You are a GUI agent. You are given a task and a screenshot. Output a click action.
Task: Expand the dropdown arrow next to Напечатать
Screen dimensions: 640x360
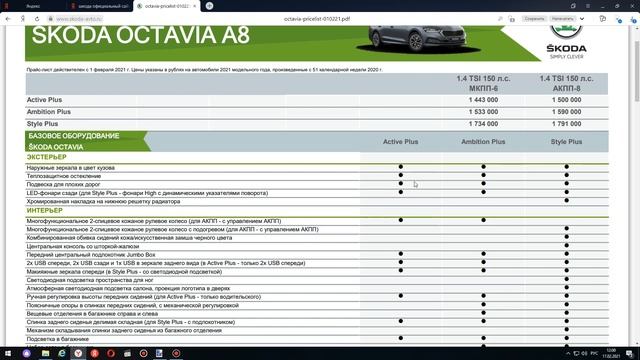point(582,19)
